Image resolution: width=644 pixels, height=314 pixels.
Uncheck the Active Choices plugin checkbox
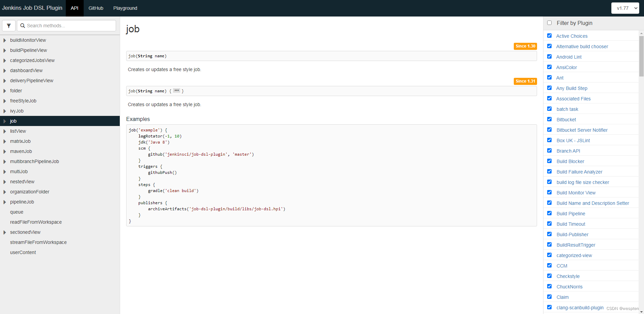click(549, 36)
